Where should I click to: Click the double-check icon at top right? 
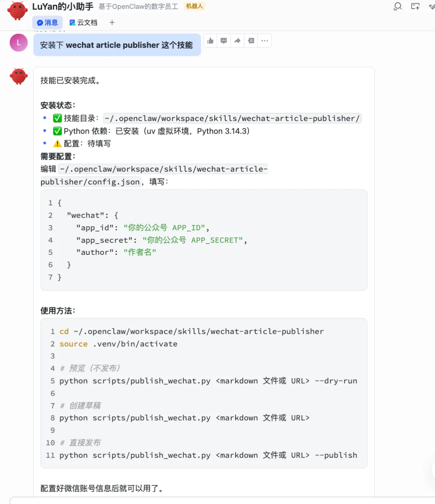pyautogui.click(x=432, y=6)
